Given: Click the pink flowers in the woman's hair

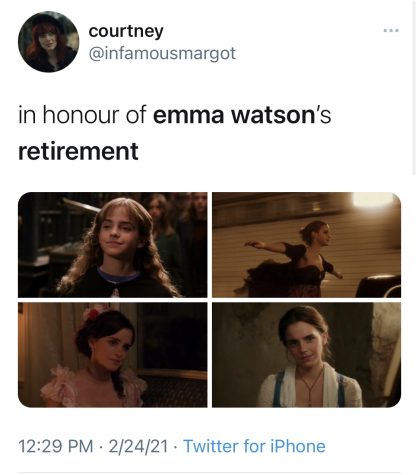Looking at the screenshot, I should point(94,312).
